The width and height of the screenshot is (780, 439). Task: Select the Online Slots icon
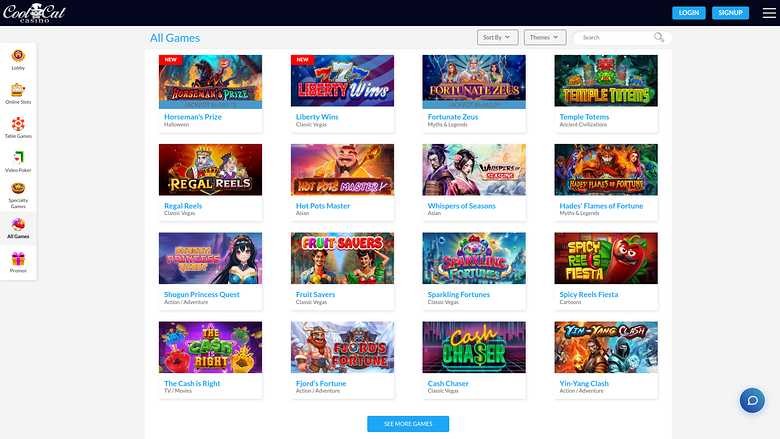[x=18, y=91]
